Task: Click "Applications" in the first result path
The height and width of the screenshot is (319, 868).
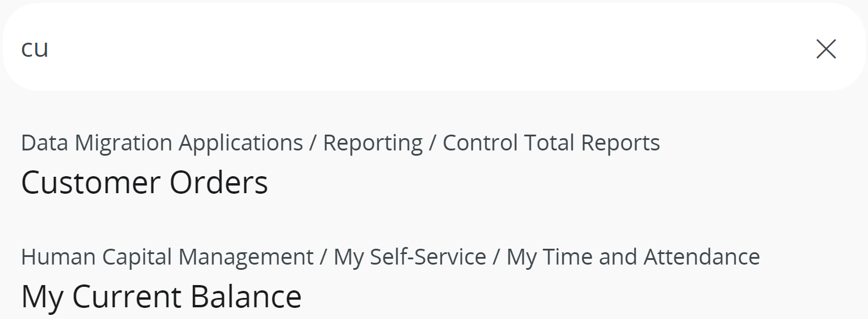Action: click(241, 143)
